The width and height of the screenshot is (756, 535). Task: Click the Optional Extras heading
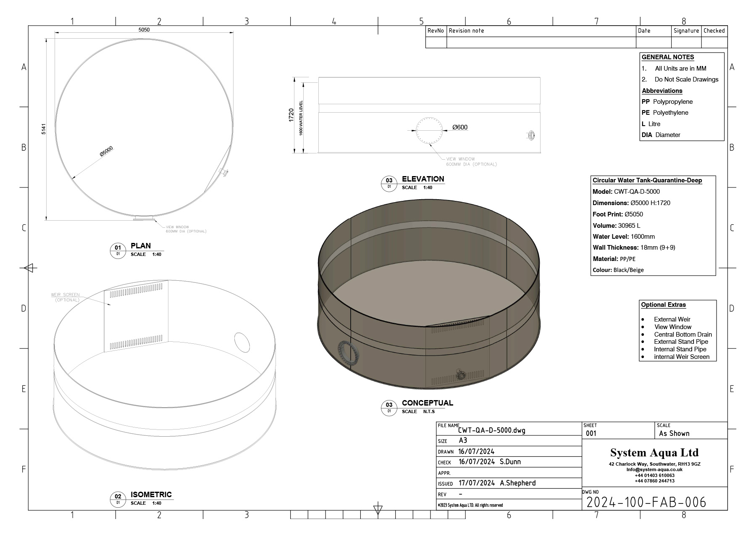663,305
